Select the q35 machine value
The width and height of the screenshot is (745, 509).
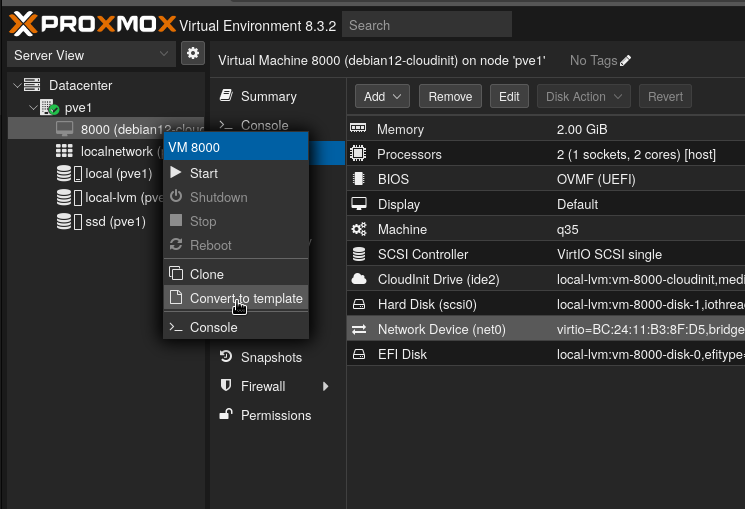point(567,230)
